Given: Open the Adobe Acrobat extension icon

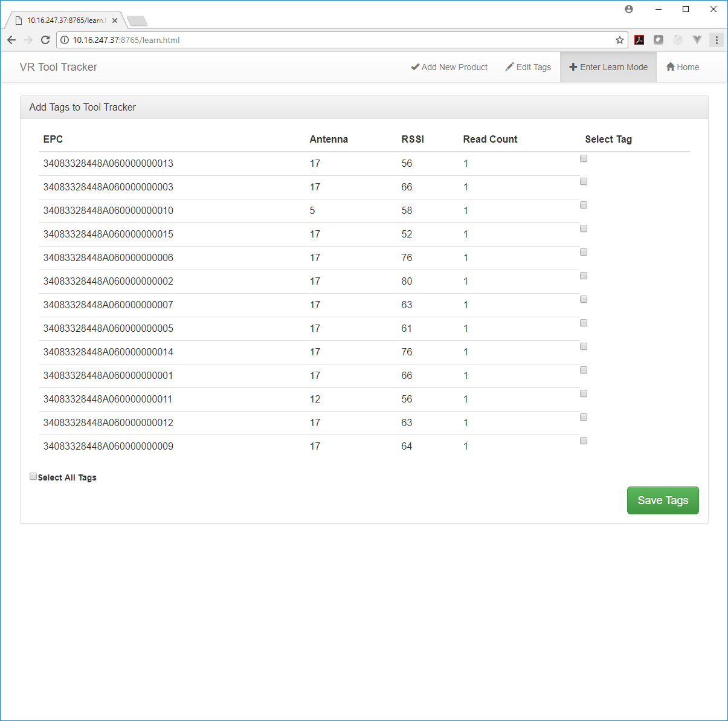Looking at the screenshot, I should pyautogui.click(x=639, y=40).
